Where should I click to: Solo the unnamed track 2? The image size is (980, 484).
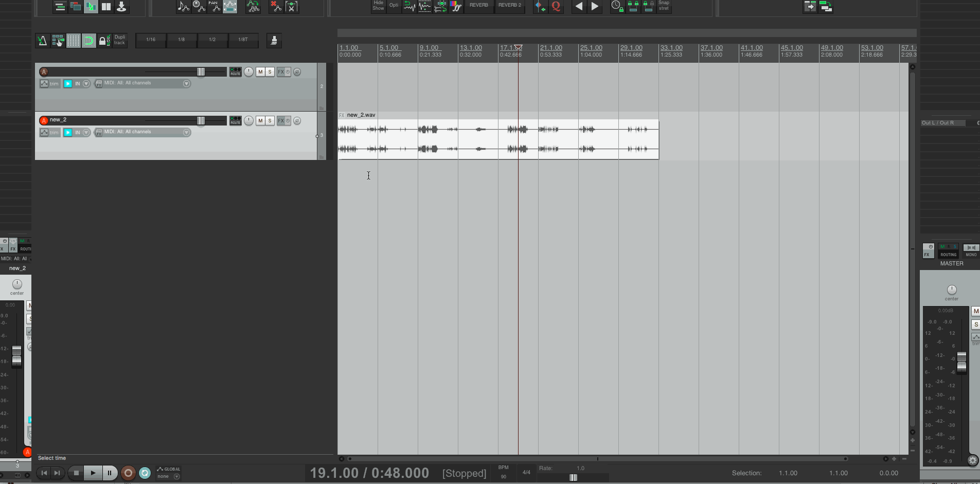(270, 72)
